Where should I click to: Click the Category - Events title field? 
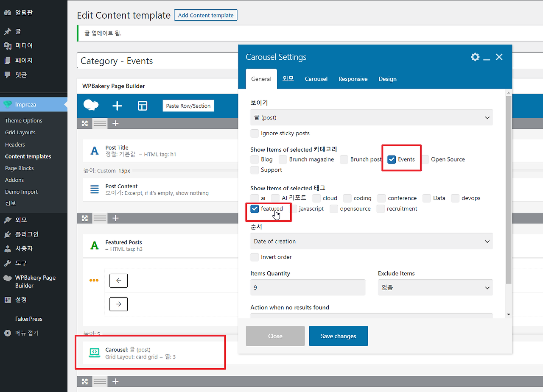(157, 61)
